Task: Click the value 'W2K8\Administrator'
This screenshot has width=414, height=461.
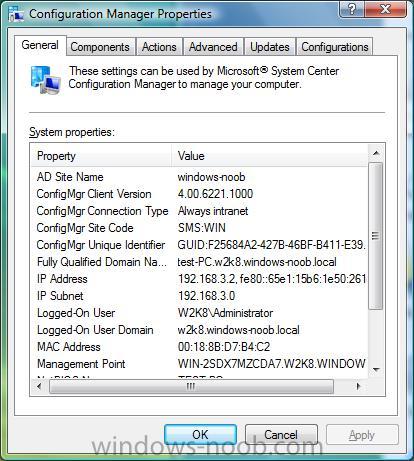Action: [x=225, y=313]
